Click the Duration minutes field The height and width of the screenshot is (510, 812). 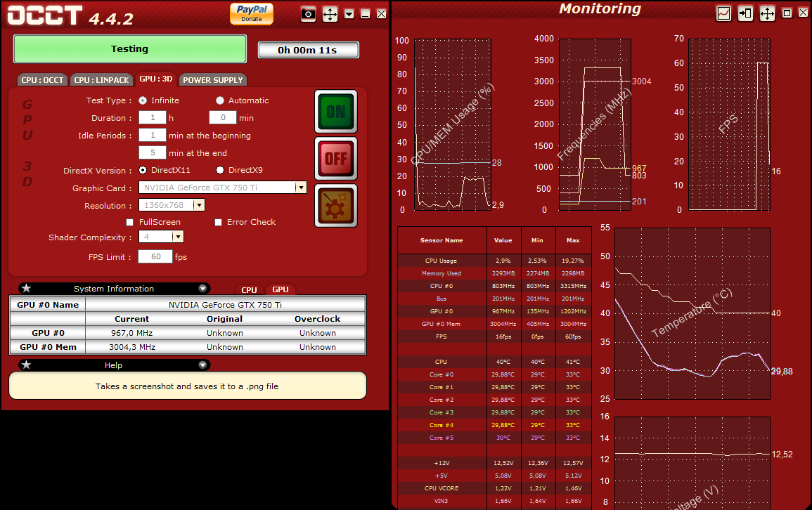223,118
